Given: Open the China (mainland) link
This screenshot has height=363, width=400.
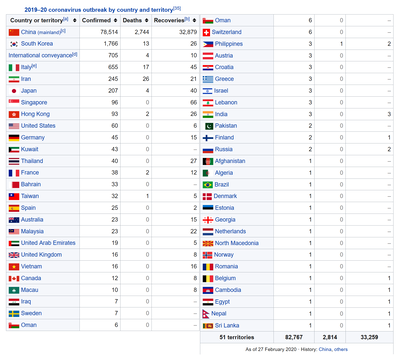Looking at the screenshot, I should click(40, 32).
